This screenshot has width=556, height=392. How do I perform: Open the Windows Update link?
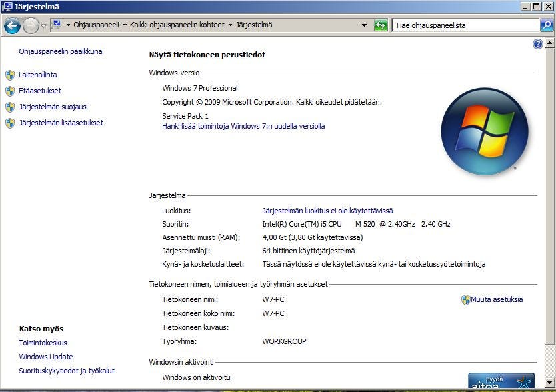coord(46,357)
